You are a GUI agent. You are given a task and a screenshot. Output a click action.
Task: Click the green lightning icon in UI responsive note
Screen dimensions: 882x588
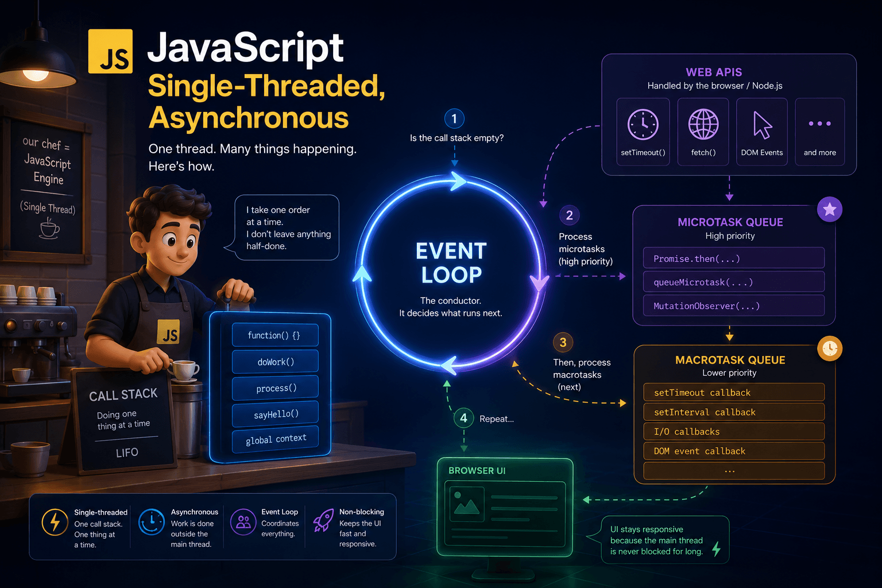pyautogui.click(x=716, y=549)
